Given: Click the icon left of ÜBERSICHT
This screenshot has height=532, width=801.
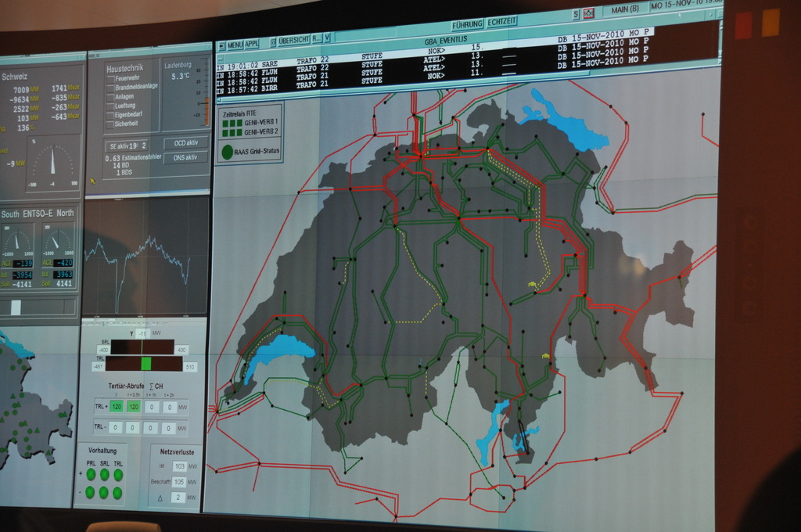Looking at the screenshot, I should [x=273, y=41].
